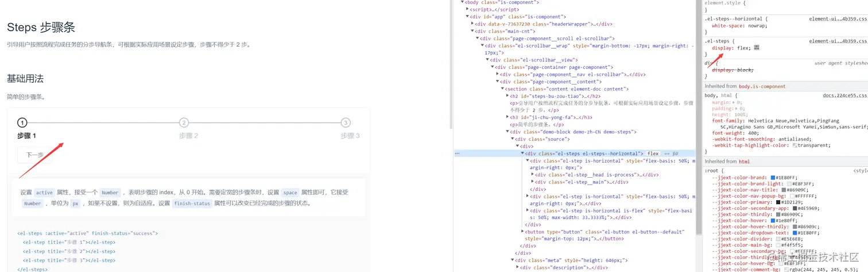Open the docs.224ce55.css source link

(x=845, y=95)
